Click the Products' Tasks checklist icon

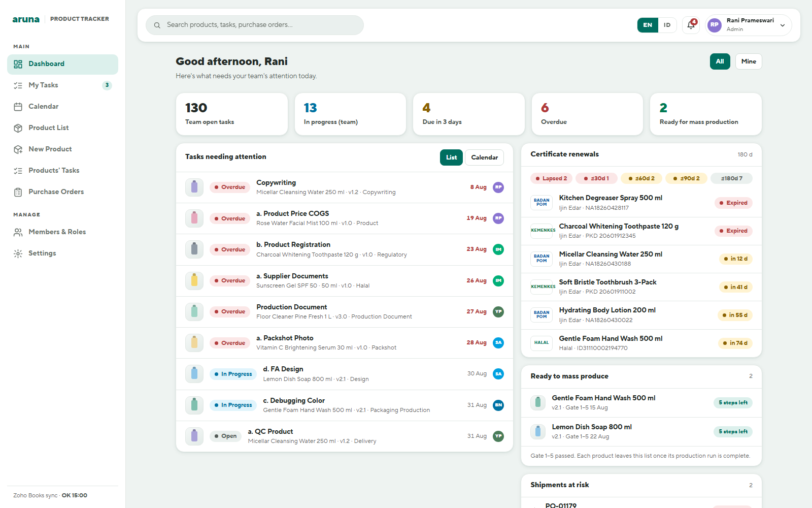pos(18,171)
